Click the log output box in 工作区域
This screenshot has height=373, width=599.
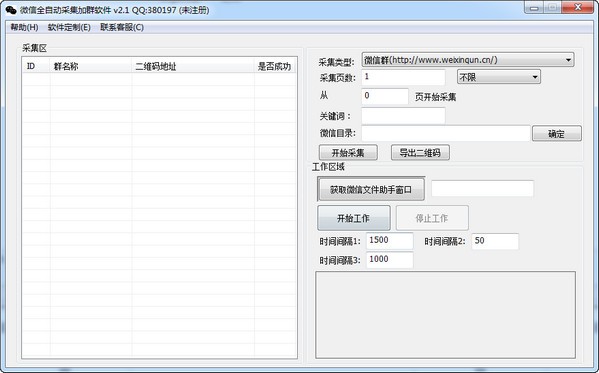tap(445, 315)
